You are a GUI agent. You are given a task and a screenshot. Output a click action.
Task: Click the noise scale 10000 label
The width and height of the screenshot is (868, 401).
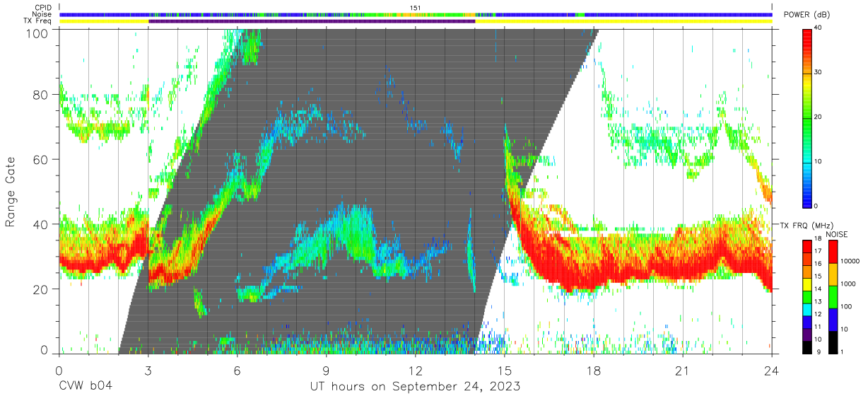pos(851,260)
